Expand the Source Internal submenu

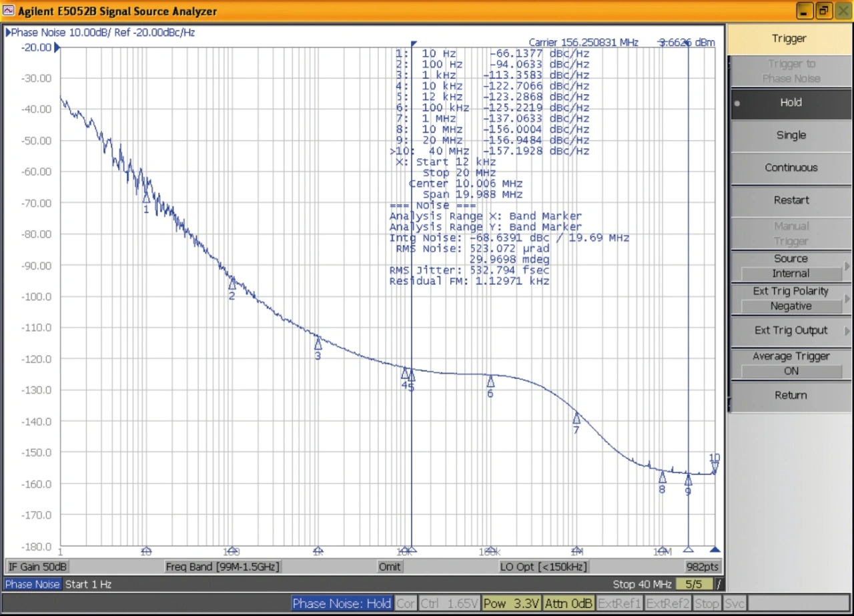click(x=790, y=266)
